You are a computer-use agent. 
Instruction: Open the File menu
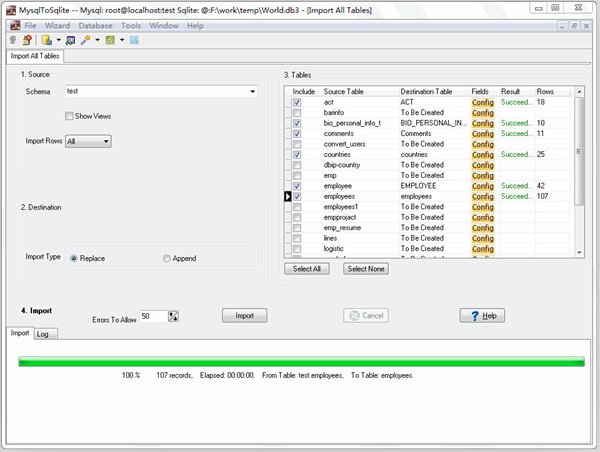[x=30, y=26]
